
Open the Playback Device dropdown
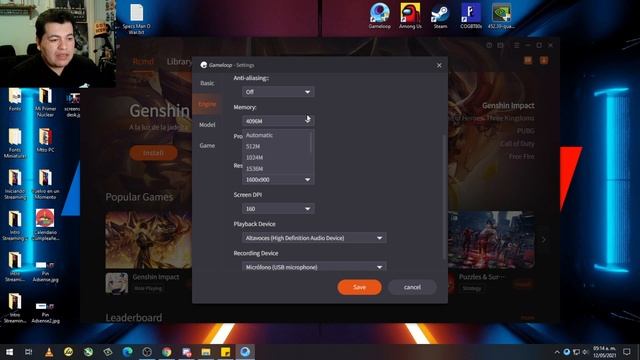click(x=314, y=238)
